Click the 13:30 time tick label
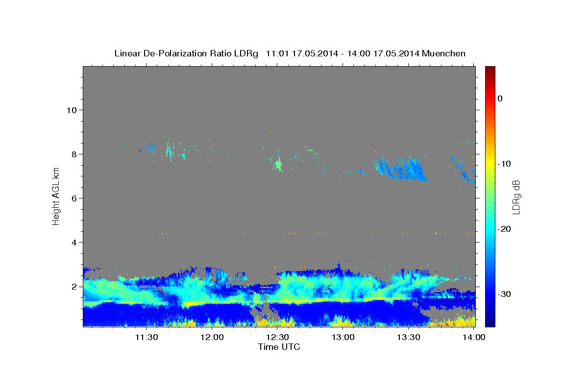 [408, 338]
